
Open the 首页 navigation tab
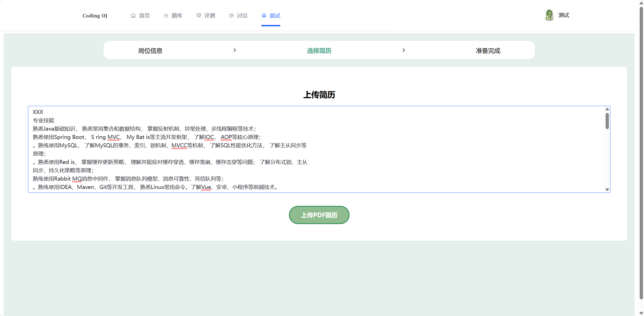(x=140, y=16)
